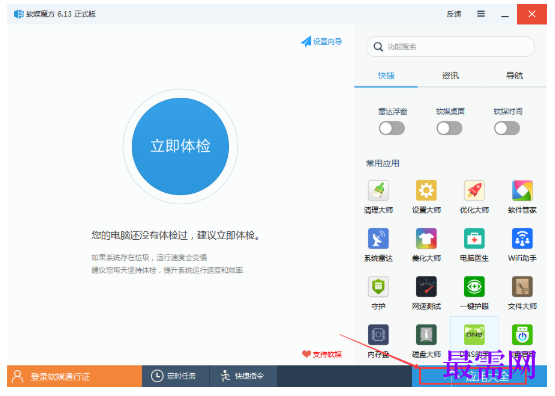Click the 功能搜索 search field
Screen dimensions: 555x396
pos(450,46)
